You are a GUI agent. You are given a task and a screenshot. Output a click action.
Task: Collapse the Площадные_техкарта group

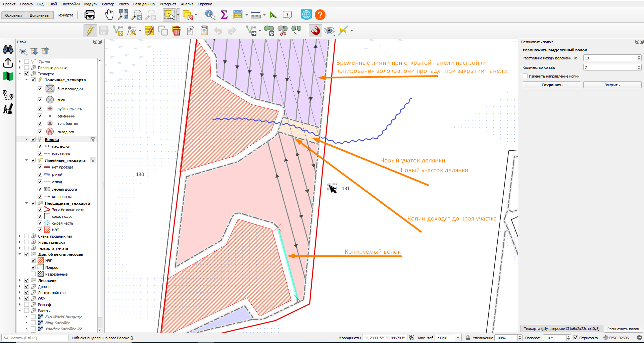[27, 203]
